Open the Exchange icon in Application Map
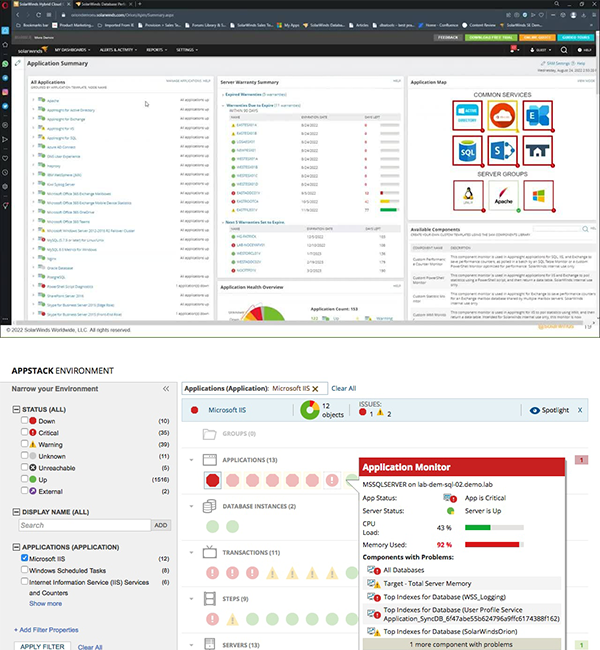 [537, 116]
